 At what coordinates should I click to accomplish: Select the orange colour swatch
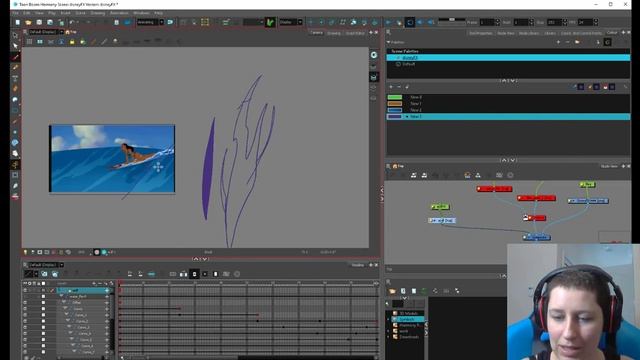click(x=395, y=104)
